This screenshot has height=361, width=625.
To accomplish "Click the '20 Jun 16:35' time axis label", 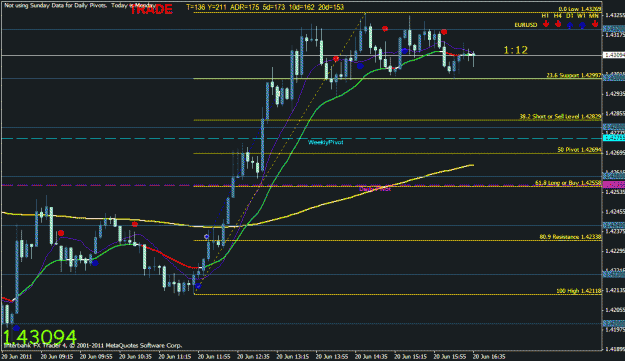I will pos(489,356).
